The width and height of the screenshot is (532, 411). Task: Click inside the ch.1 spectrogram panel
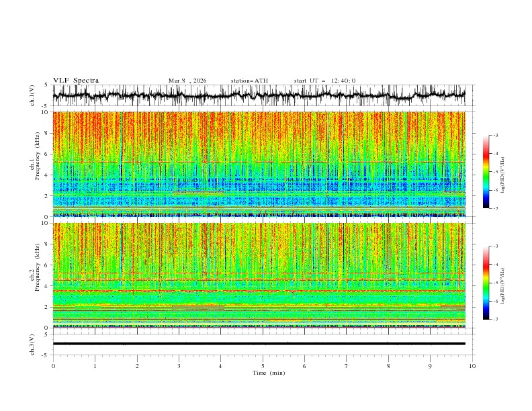259,164
